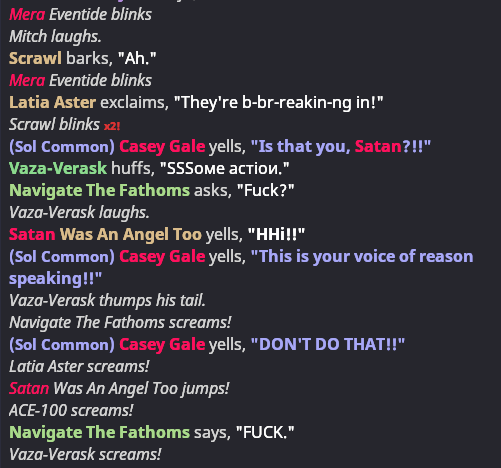Click Casey Gale in 'Is that you' line
This screenshot has height=468, width=501.
(162, 147)
